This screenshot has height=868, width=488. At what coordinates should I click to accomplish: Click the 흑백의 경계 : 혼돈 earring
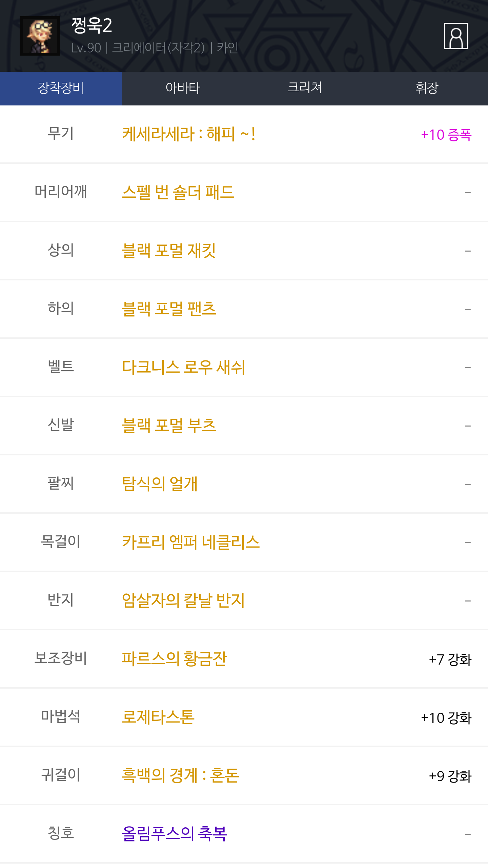[180, 775]
